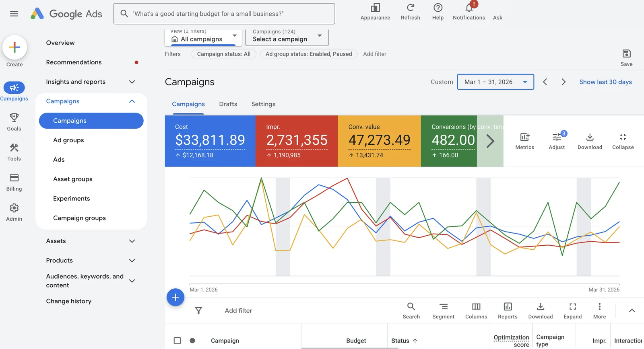
Task: Open the date range dropdown
Action: pos(495,82)
